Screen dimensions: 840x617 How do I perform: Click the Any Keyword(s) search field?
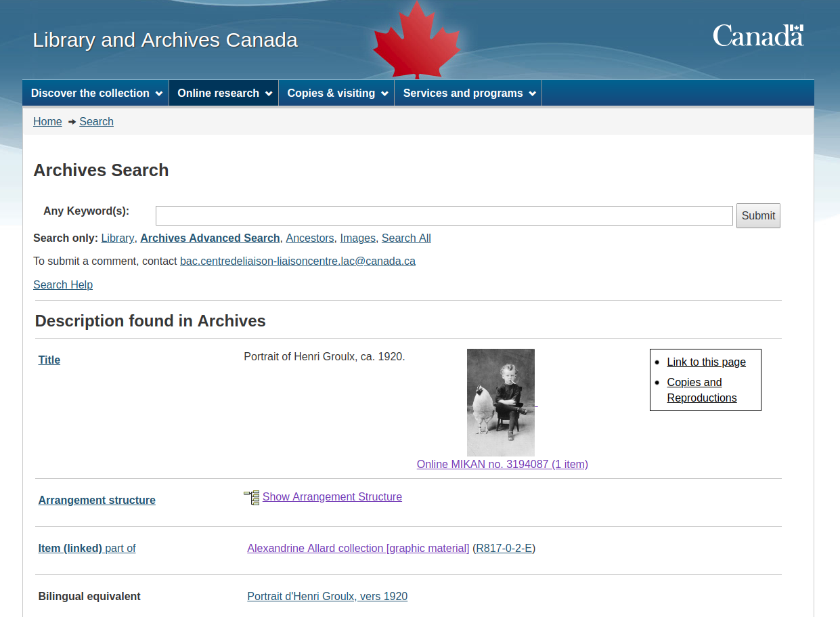coord(444,216)
